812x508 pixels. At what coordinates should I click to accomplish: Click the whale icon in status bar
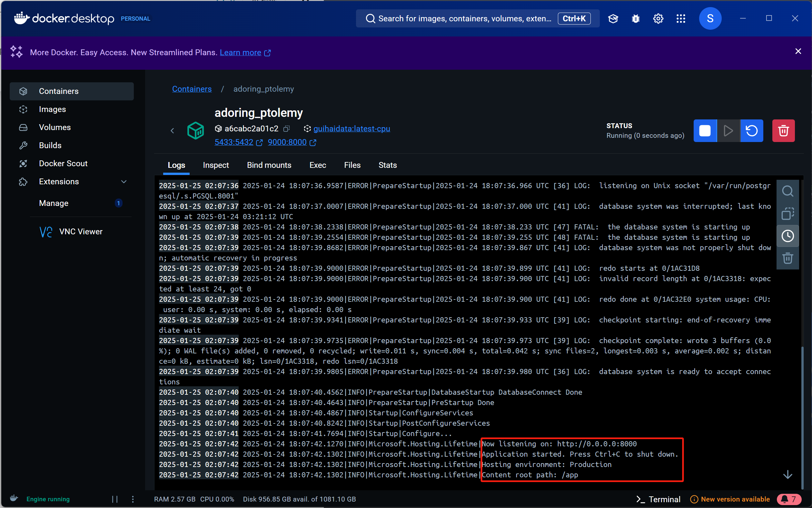[x=14, y=498]
